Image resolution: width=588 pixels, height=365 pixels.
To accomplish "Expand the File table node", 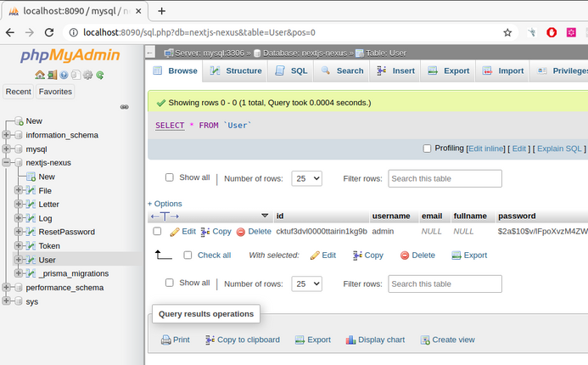I will [x=19, y=190].
